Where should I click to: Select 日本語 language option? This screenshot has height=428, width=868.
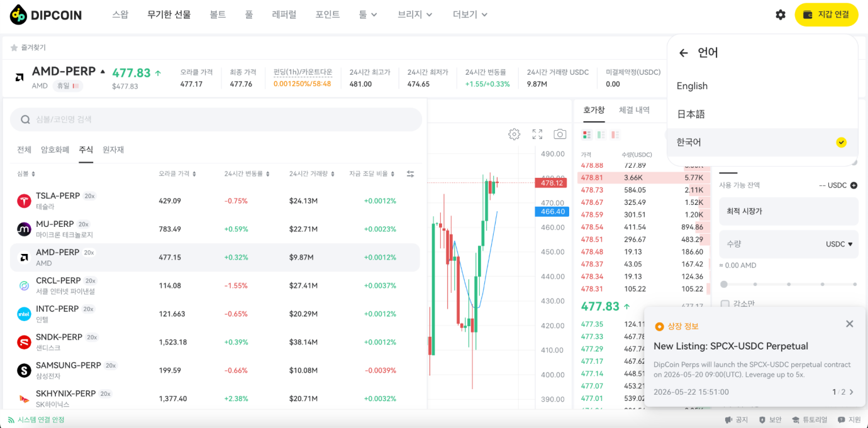(x=762, y=114)
